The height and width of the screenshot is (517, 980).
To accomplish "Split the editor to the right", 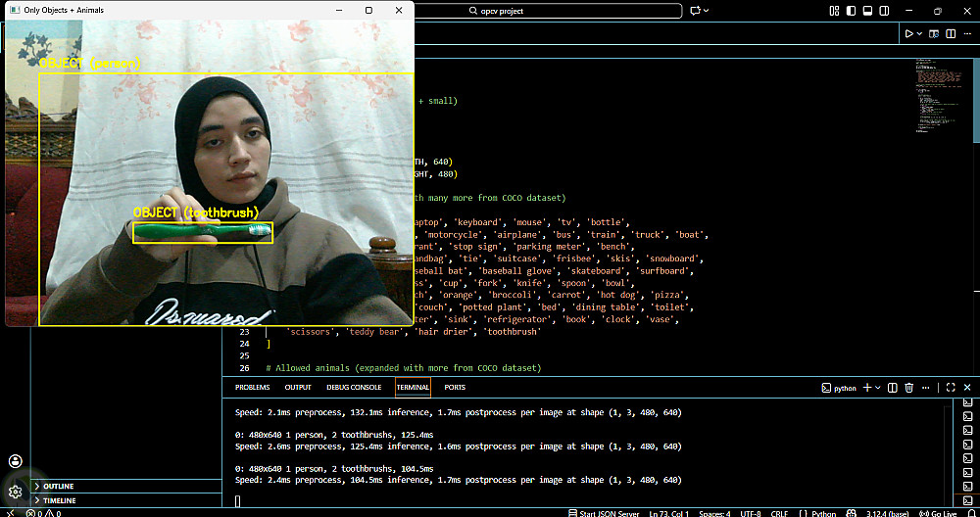I will coord(951,33).
